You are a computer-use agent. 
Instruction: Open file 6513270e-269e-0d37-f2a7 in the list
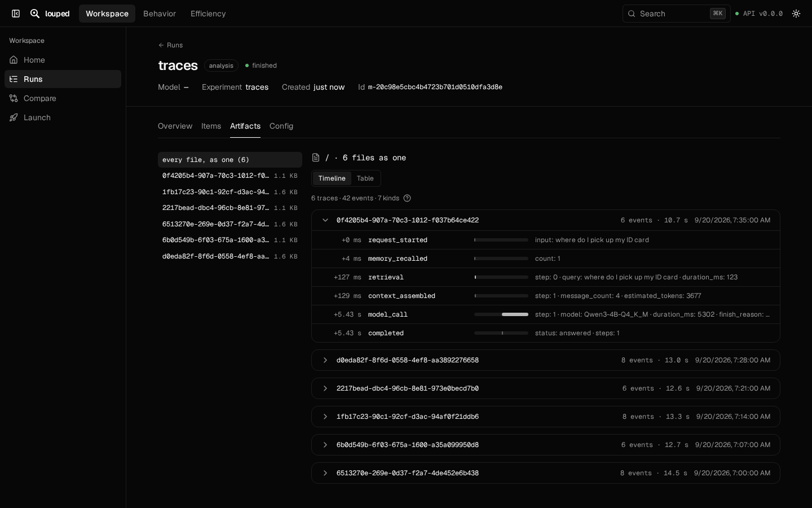click(230, 224)
